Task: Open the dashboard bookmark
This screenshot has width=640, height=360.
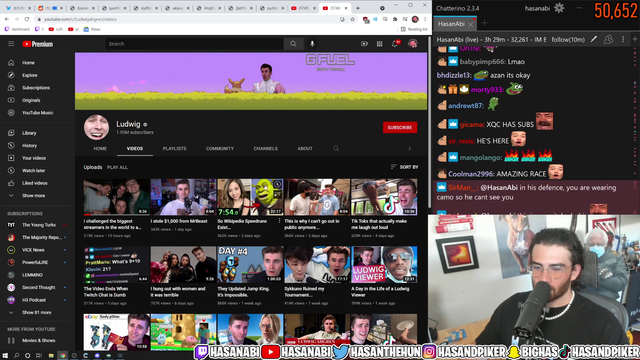Action: [x=17, y=29]
